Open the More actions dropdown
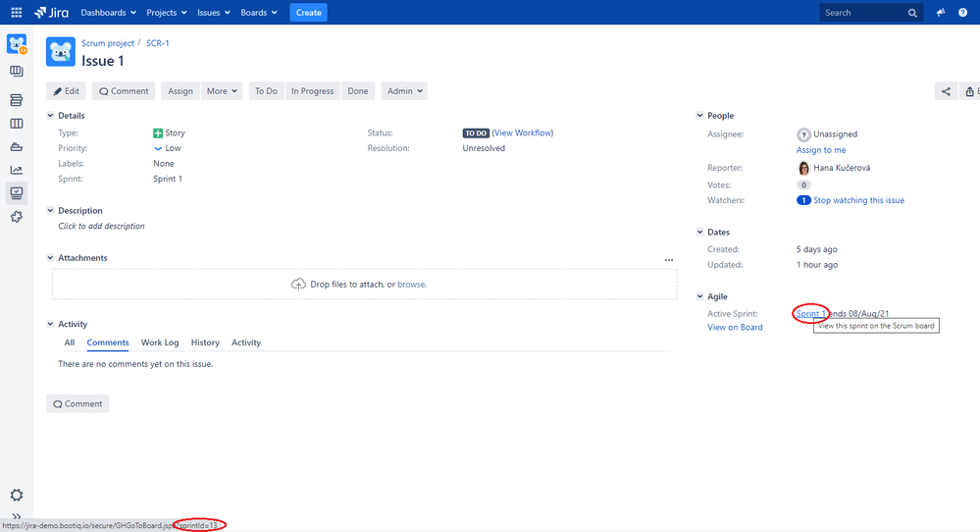The height and width of the screenshot is (532, 980). click(222, 91)
